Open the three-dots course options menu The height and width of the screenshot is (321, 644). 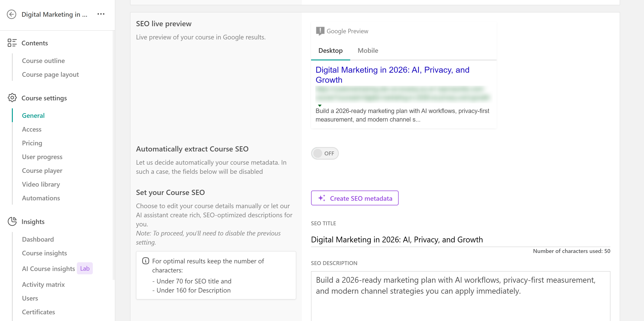coord(101,14)
